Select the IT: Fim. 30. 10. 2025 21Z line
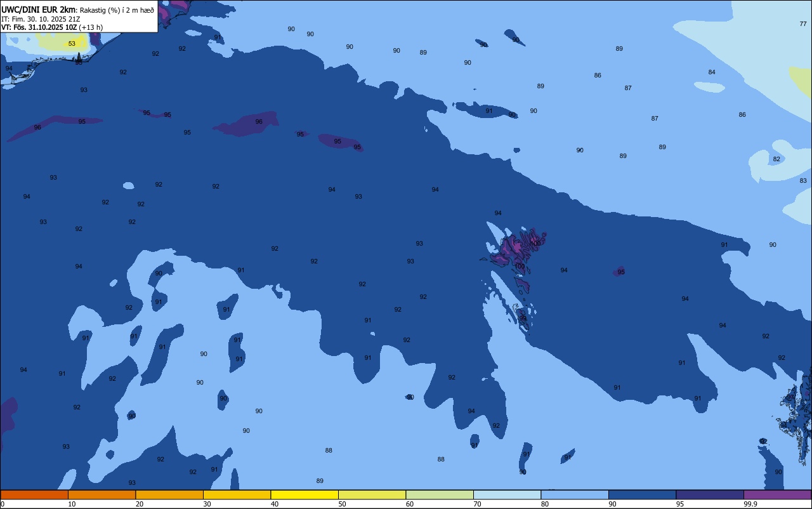 point(41,19)
